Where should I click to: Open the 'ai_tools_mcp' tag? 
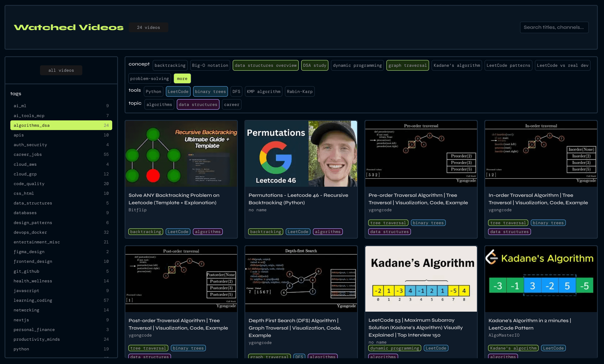(61, 116)
